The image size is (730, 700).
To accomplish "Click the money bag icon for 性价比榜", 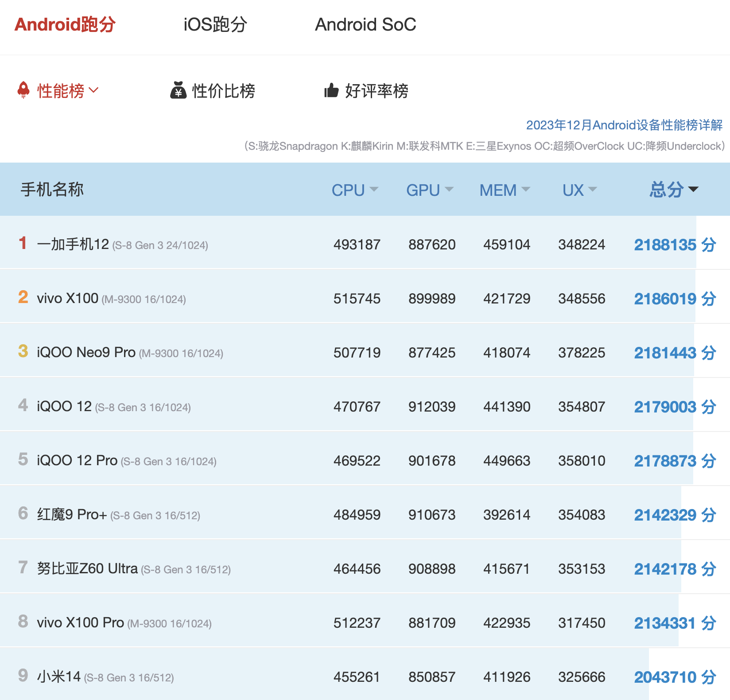I will click(x=178, y=90).
